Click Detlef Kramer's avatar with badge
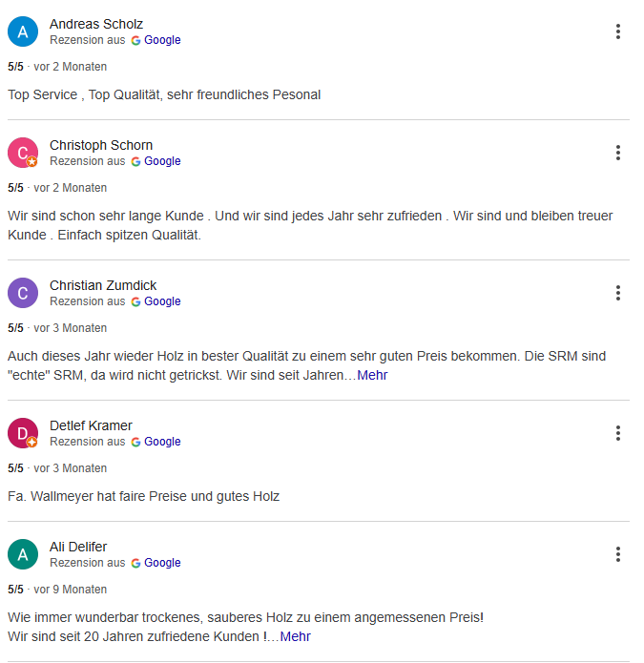 point(23,433)
